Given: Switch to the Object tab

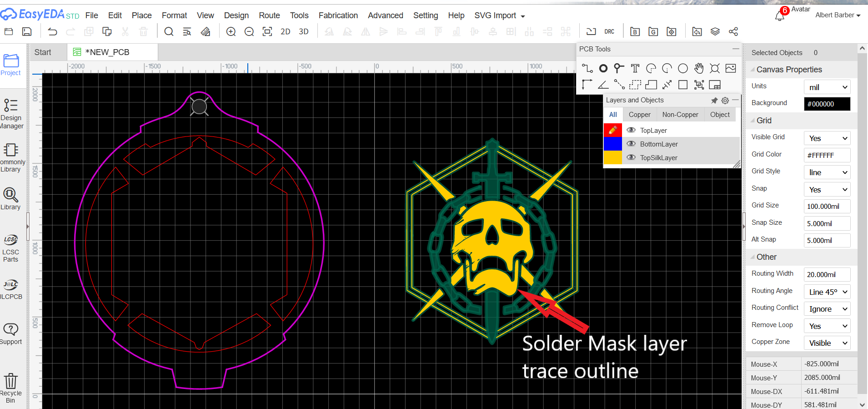Looking at the screenshot, I should 720,115.
